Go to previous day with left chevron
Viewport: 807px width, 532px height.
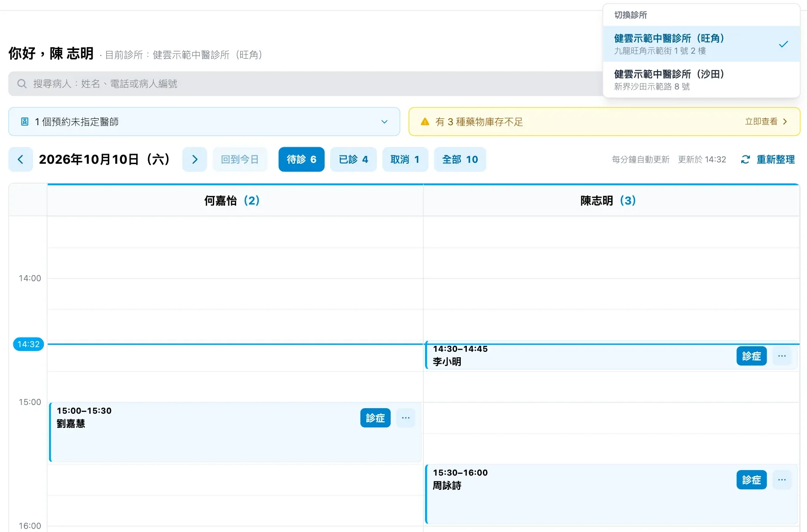click(21, 159)
